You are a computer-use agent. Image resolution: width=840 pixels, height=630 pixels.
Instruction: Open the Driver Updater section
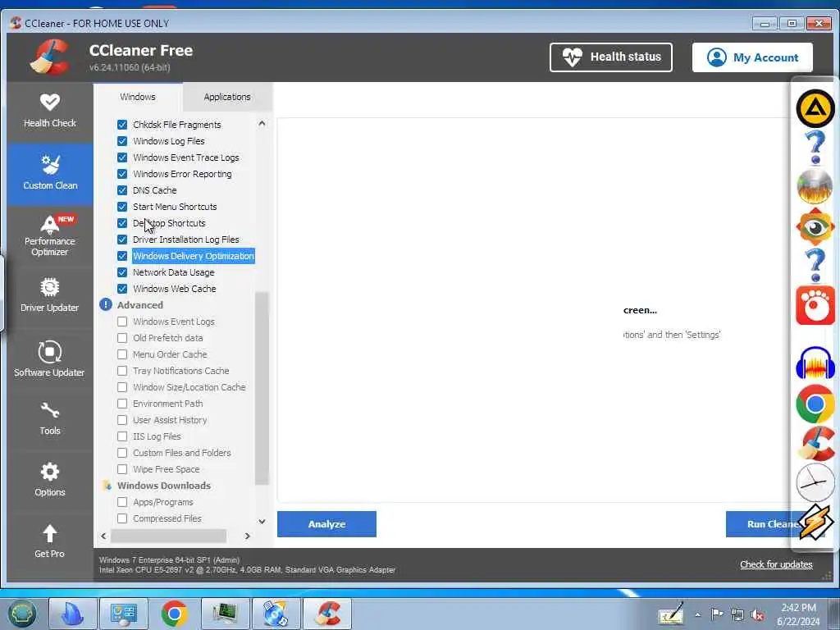tap(50, 295)
